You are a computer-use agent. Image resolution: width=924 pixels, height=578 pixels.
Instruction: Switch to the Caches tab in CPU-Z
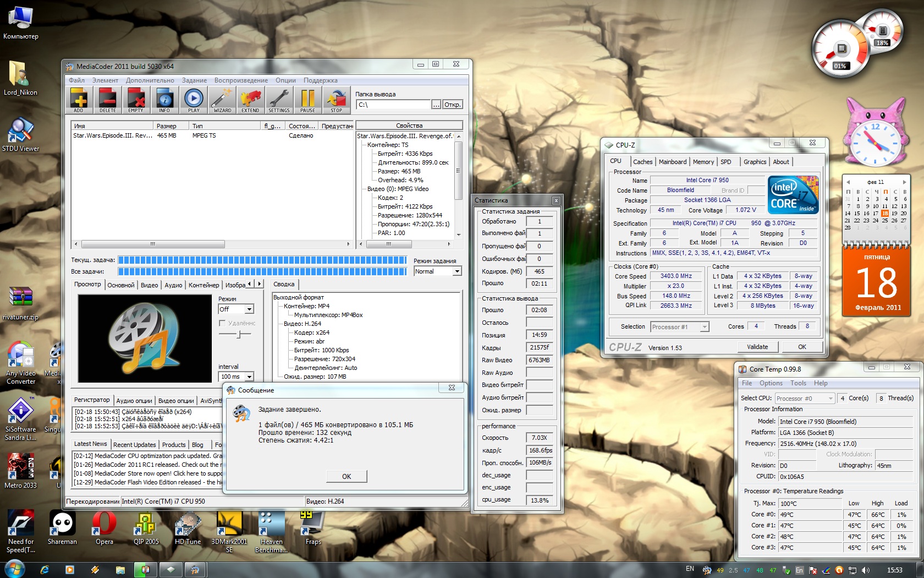[642, 162]
